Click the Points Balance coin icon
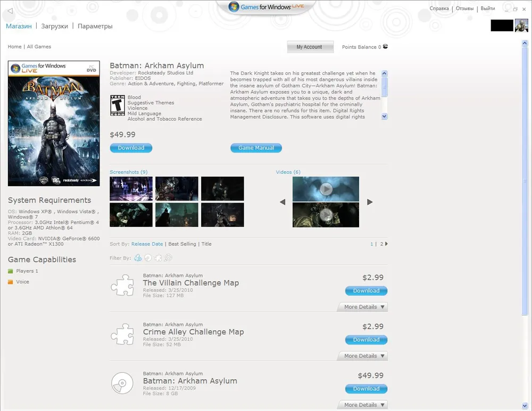 pos(385,47)
